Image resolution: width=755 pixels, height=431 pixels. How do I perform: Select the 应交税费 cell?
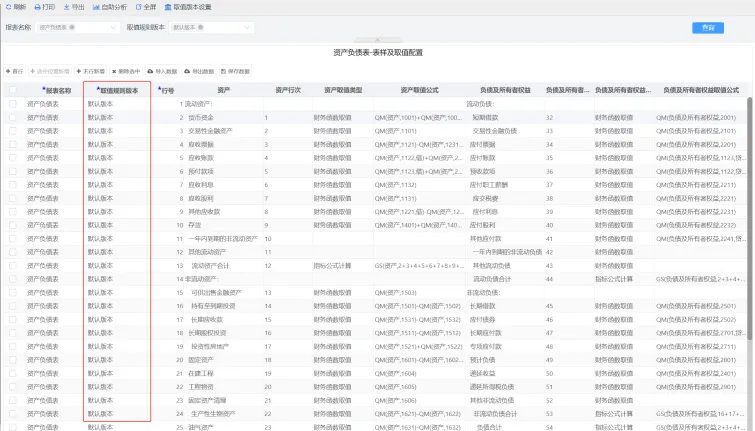point(485,198)
